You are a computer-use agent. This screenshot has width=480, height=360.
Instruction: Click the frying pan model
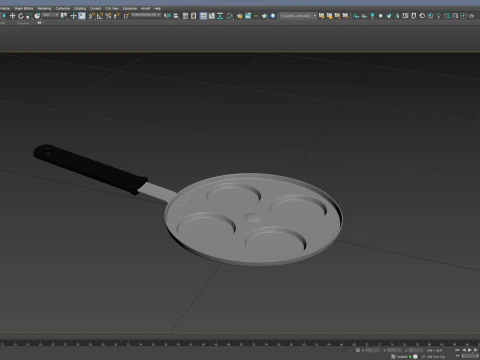(253, 219)
